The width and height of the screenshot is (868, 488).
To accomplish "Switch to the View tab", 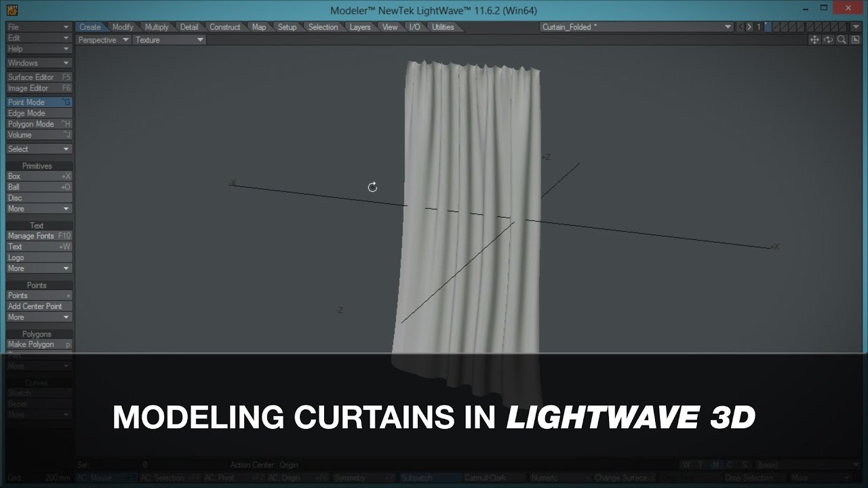I will pos(390,27).
